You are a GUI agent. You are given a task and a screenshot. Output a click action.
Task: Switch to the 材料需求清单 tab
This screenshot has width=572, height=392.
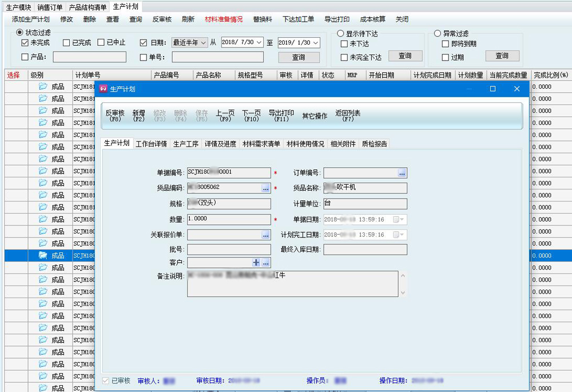(x=261, y=144)
